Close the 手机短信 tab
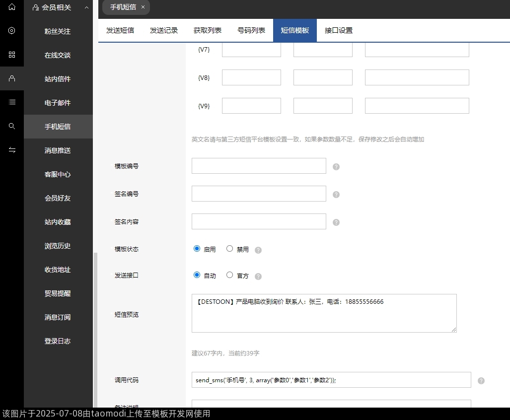 click(x=143, y=7)
